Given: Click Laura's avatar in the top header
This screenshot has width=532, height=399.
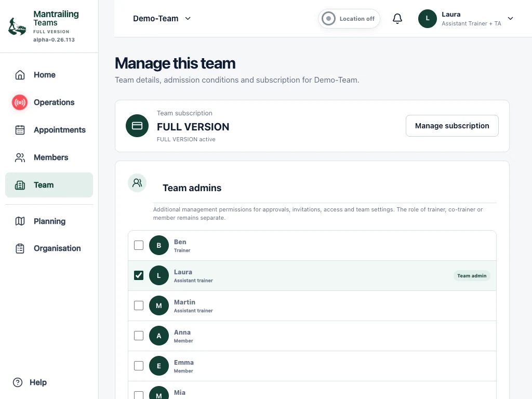Looking at the screenshot, I should point(428,19).
